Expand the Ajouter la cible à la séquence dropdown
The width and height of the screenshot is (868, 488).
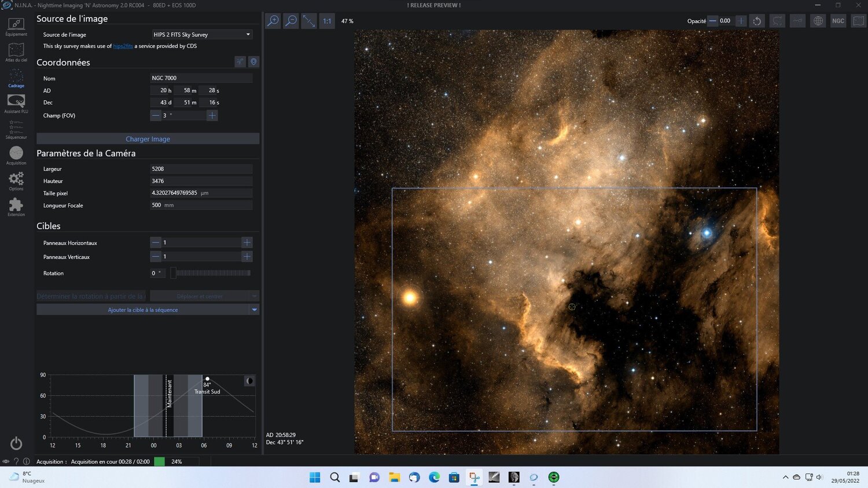pos(254,309)
